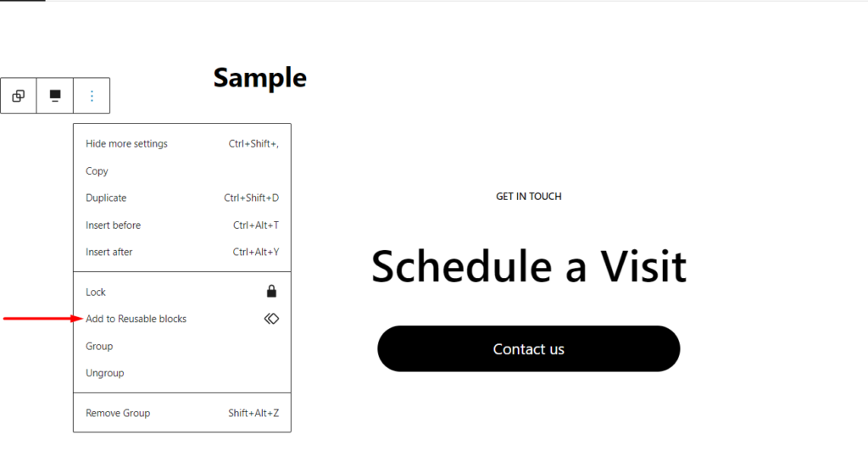
Task: Open the alignment toolbar button
Action: 55,96
